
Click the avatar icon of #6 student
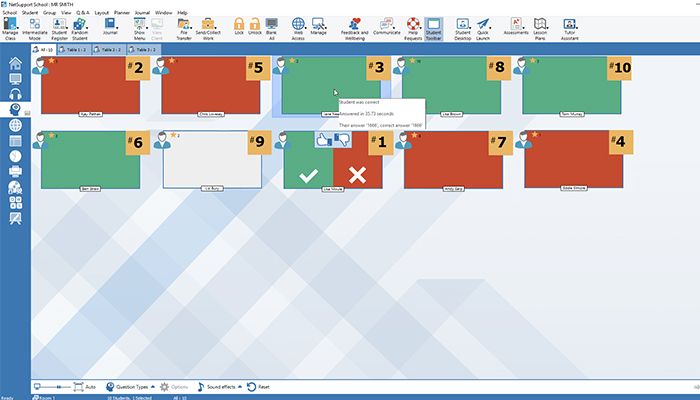click(40, 140)
